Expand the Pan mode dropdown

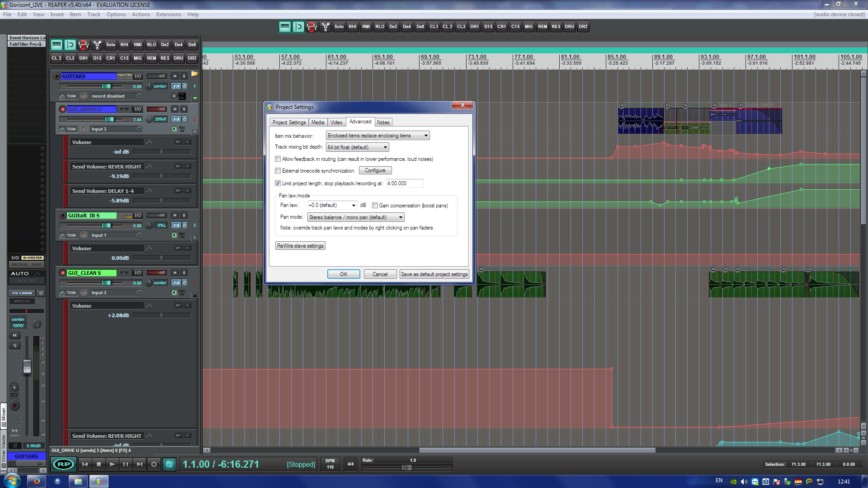tap(356, 217)
